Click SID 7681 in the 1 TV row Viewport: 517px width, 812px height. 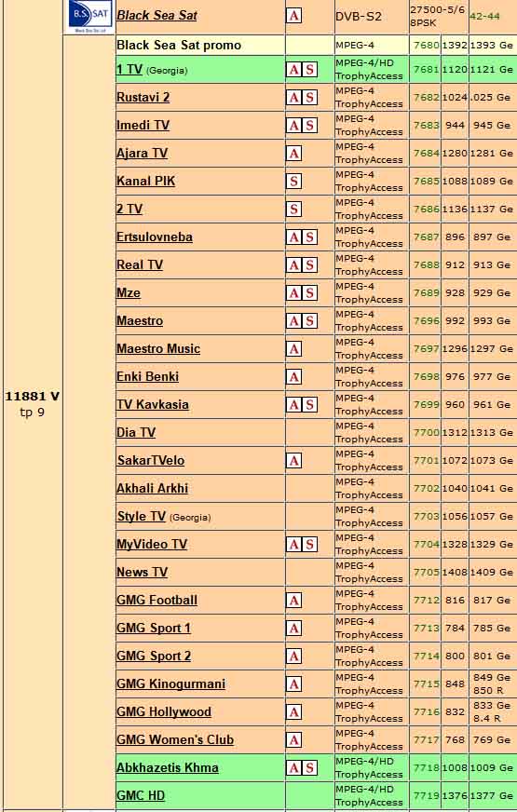click(x=426, y=69)
